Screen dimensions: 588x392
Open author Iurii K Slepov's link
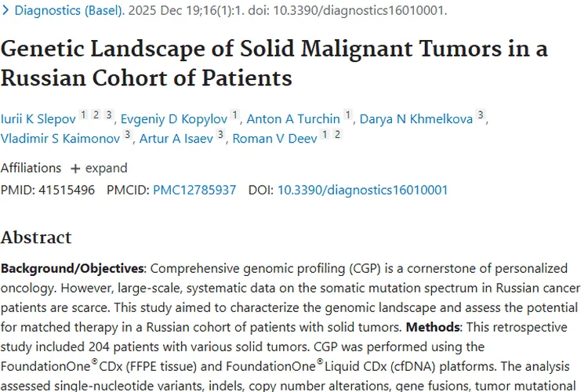click(x=38, y=119)
